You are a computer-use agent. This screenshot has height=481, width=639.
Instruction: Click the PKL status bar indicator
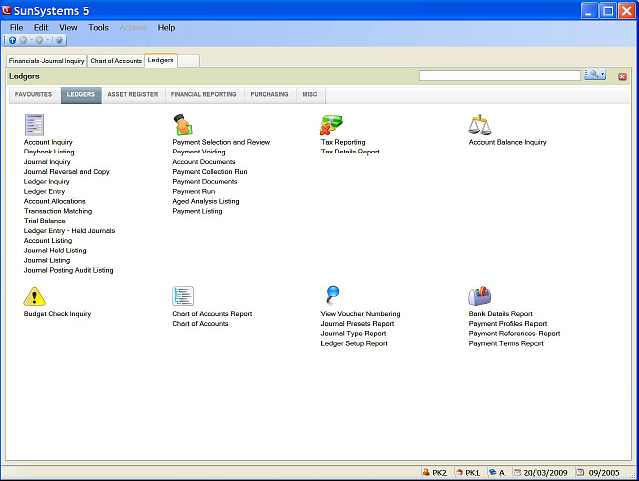[467, 472]
